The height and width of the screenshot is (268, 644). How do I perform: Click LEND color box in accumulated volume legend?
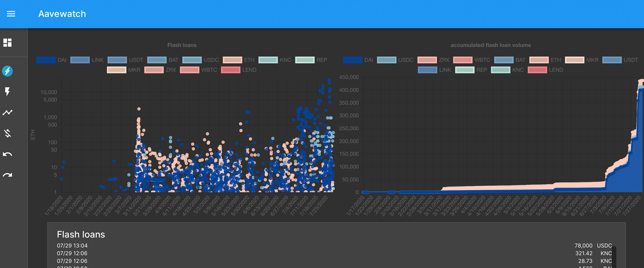click(537, 70)
